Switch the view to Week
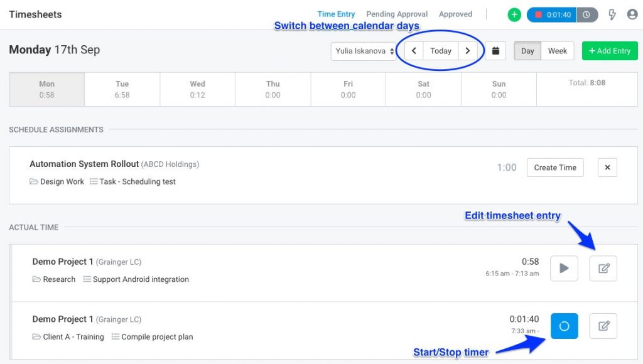 (x=556, y=51)
